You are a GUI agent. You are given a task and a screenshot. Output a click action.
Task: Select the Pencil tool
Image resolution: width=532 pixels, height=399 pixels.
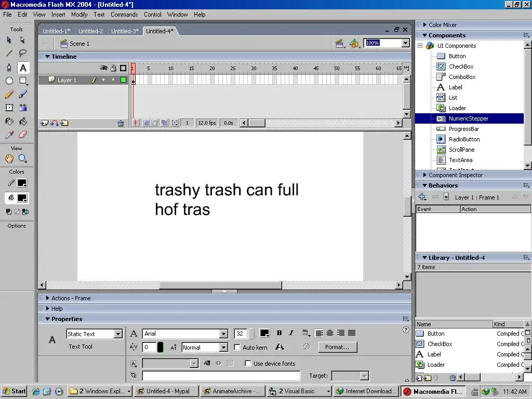pos(9,95)
